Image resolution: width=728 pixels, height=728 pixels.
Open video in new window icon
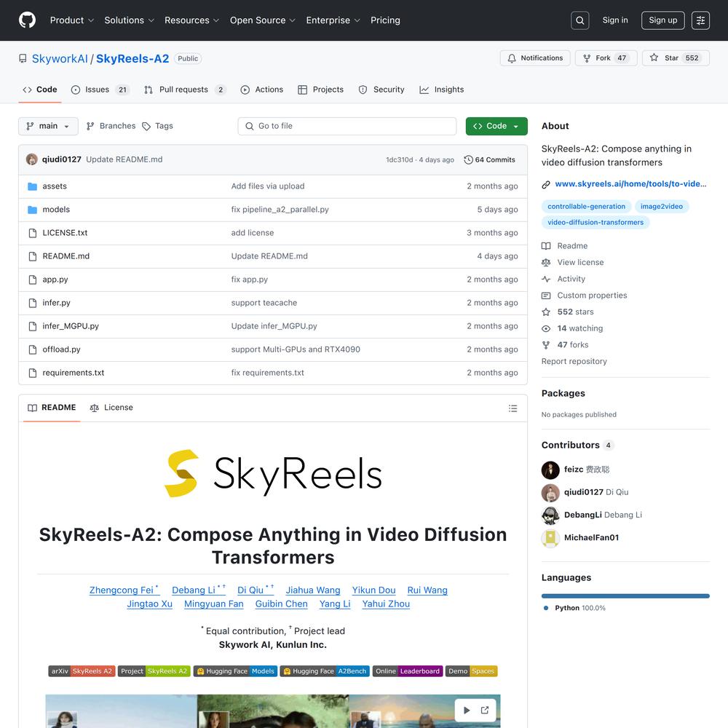tap(485, 710)
